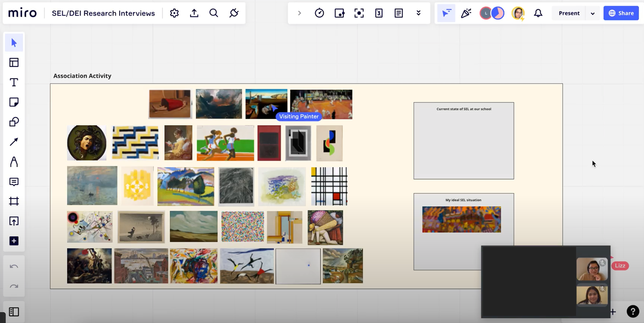
Task: Open Help question mark button
Action: [633, 311]
